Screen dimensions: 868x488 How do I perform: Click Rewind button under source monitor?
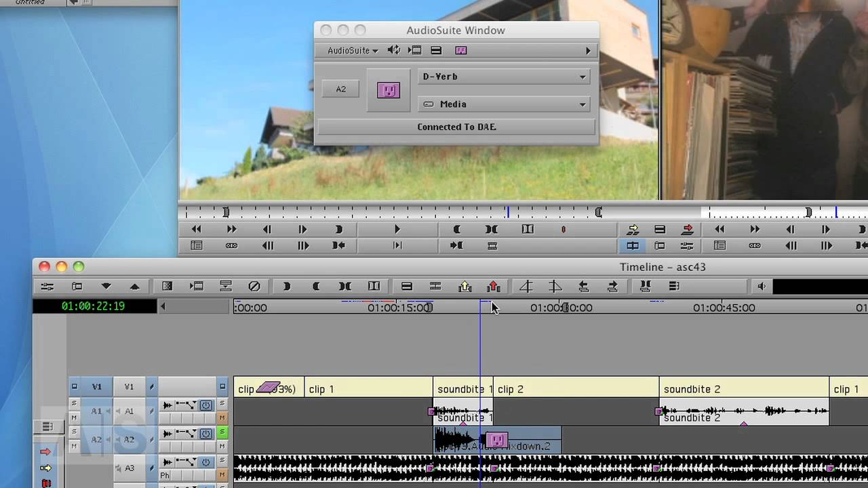pyautogui.click(x=197, y=230)
